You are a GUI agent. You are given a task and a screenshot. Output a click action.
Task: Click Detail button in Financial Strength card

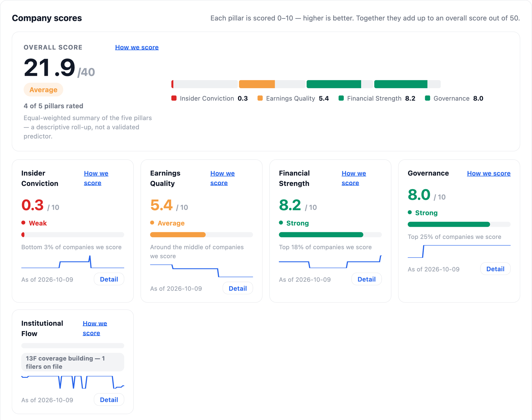click(x=366, y=279)
